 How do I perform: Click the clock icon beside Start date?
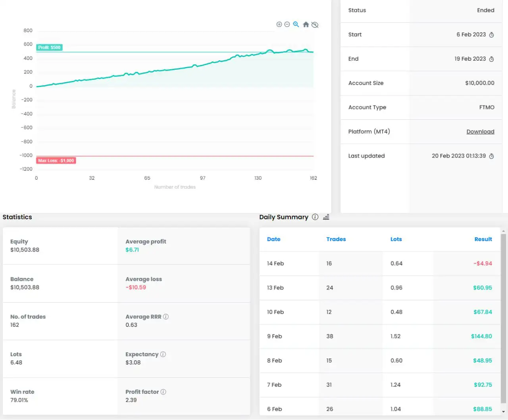point(491,35)
